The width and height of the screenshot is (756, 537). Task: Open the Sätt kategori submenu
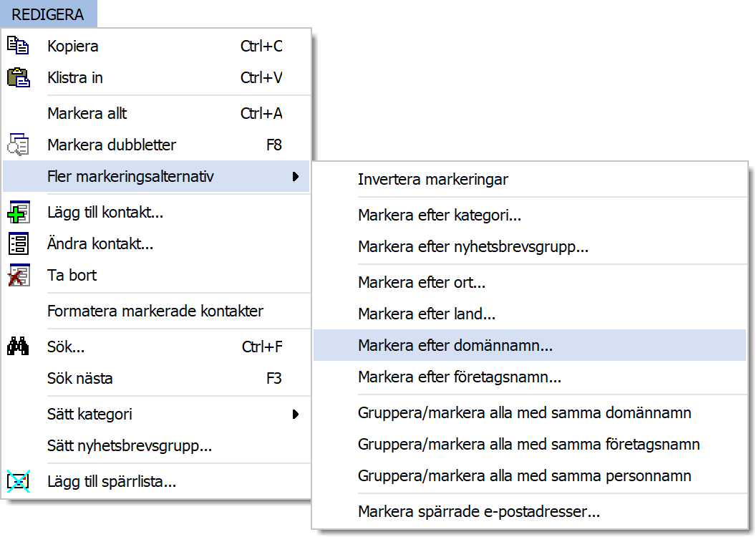(156, 414)
